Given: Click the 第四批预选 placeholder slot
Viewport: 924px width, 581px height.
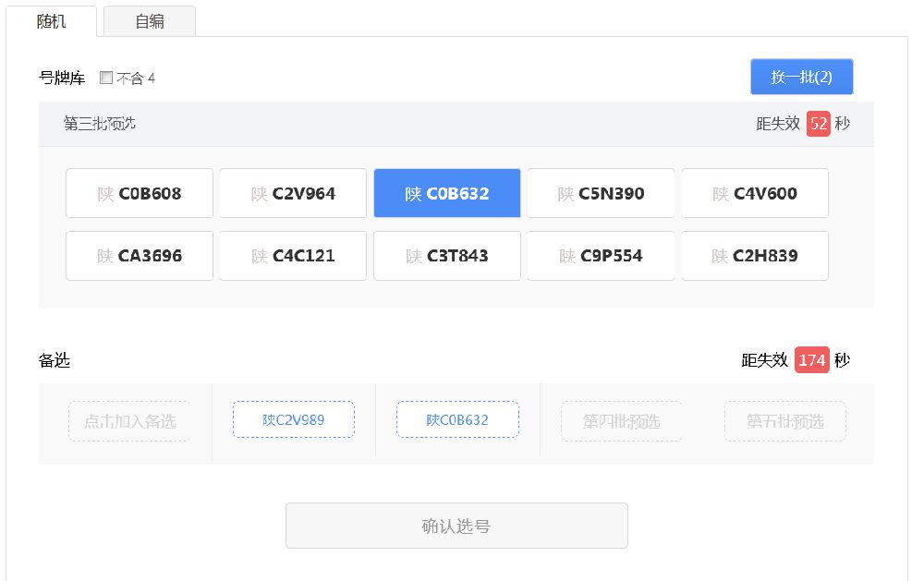Looking at the screenshot, I should (621, 421).
